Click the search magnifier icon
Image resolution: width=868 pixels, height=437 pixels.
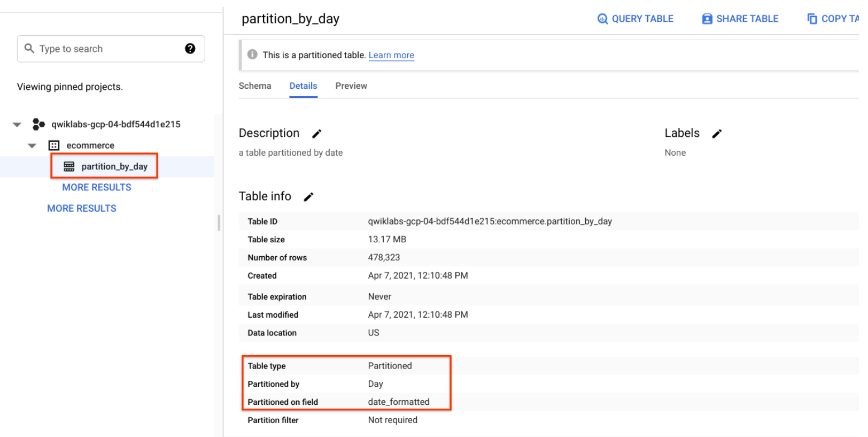29,49
